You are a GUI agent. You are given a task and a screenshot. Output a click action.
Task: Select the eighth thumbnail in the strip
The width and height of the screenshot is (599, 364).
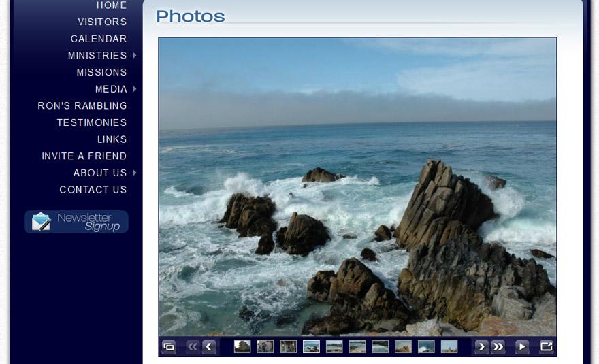coord(403,347)
